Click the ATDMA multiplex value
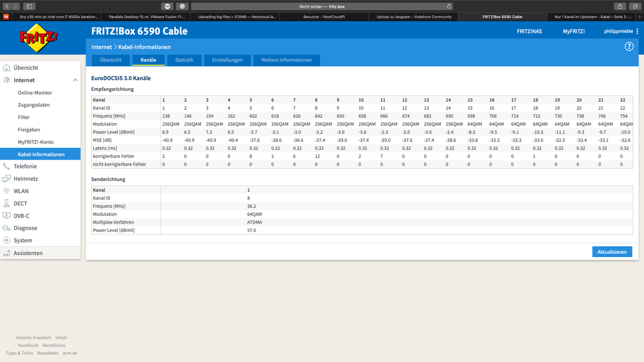 coord(254,222)
